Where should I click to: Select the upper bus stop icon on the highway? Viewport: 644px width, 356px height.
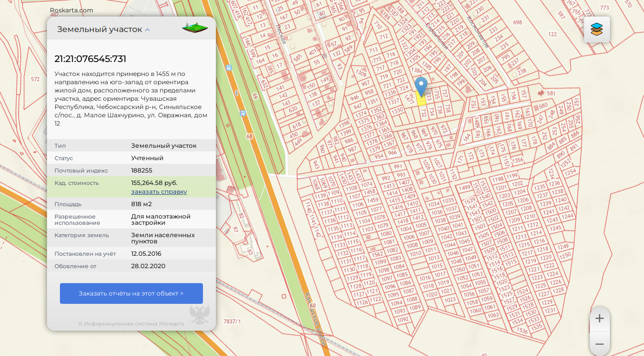click(229, 68)
